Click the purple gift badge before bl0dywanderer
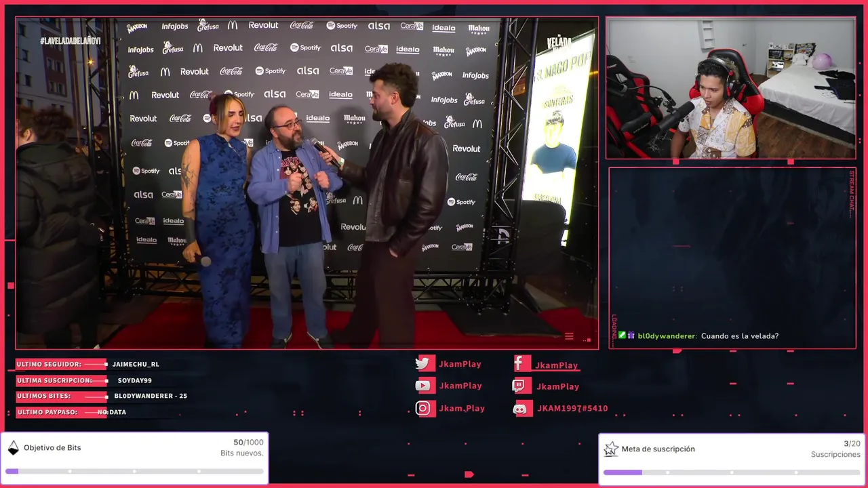Image resolution: width=868 pixels, height=488 pixels. coord(631,335)
